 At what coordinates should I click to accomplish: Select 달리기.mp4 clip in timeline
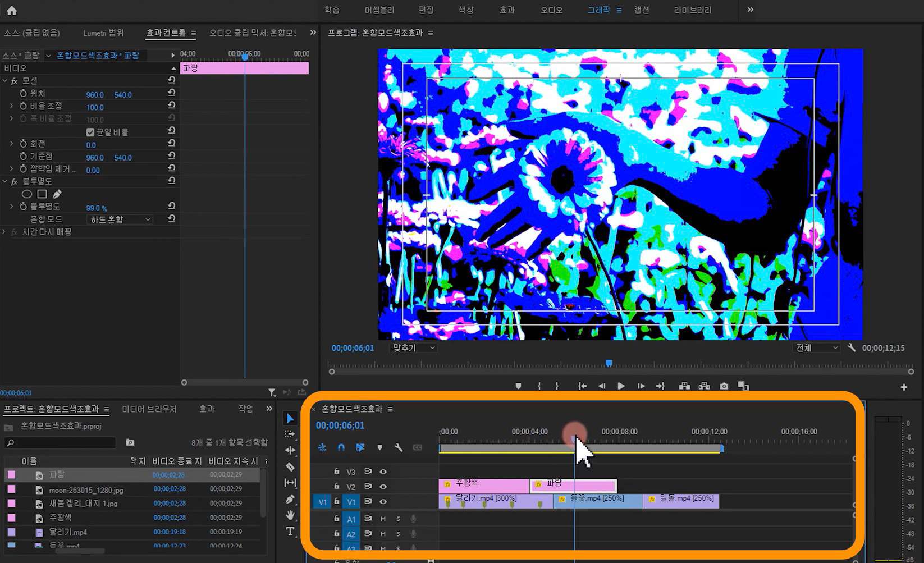[496, 501]
